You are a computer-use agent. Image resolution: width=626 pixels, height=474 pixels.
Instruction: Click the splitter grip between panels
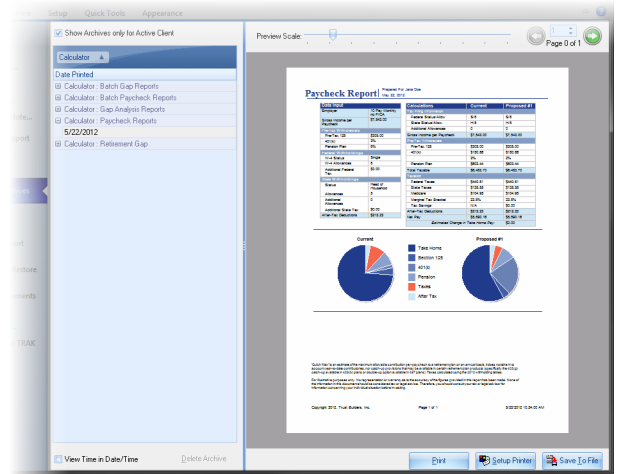pyautogui.click(x=243, y=244)
